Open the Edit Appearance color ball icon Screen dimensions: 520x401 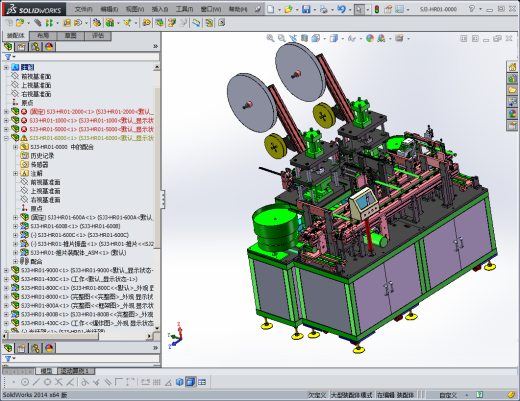tap(370, 38)
